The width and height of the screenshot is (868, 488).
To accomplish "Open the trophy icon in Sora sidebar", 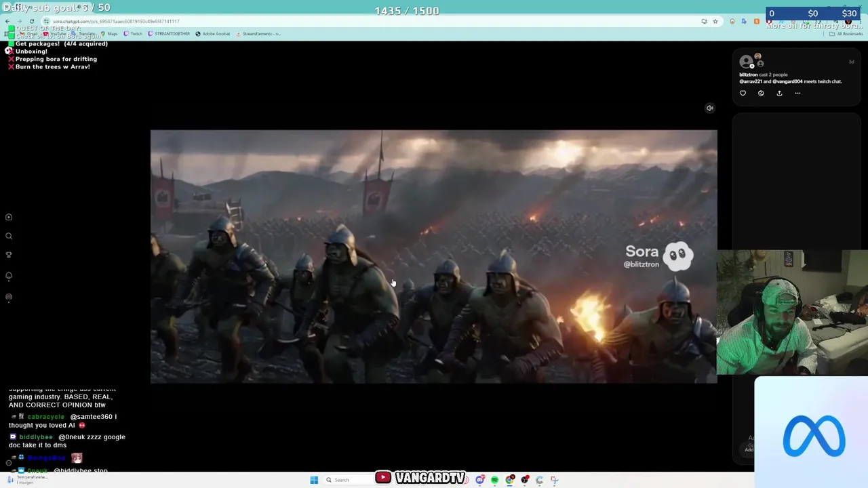I will (x=9, y=255).
